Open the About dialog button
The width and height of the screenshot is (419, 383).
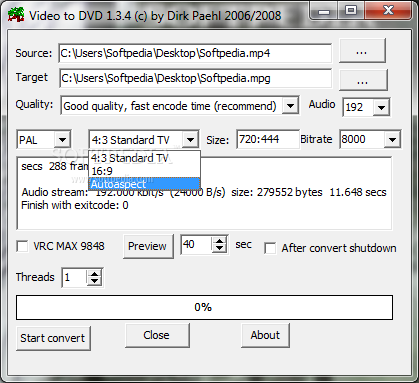click(265, 335)
